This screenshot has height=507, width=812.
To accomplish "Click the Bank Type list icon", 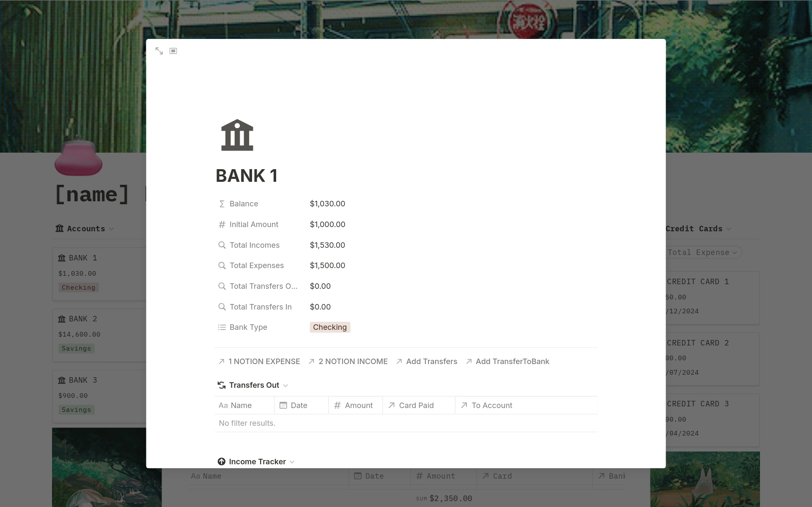I will [222, 326].
